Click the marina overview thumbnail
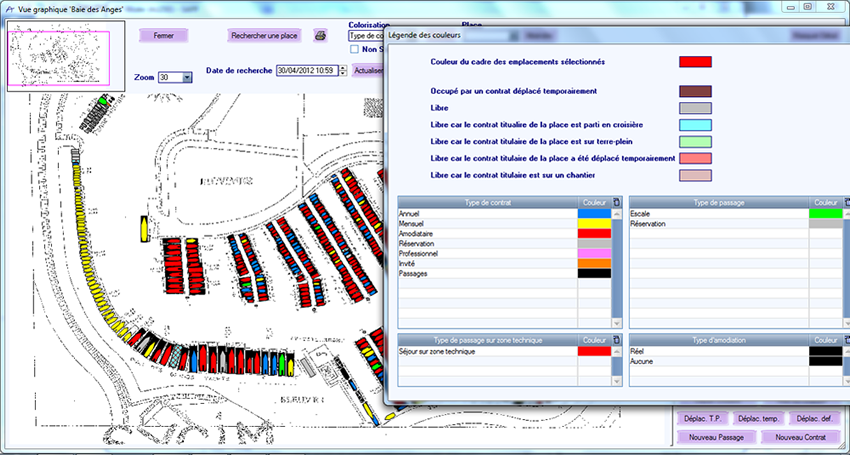The image size is (850, 455). point(65,57)
